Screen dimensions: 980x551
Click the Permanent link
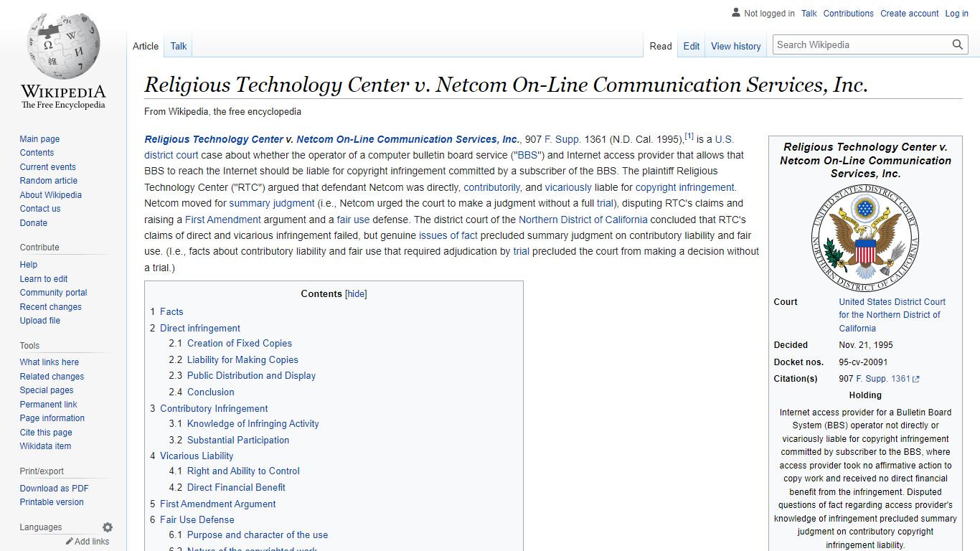[48, 405]
